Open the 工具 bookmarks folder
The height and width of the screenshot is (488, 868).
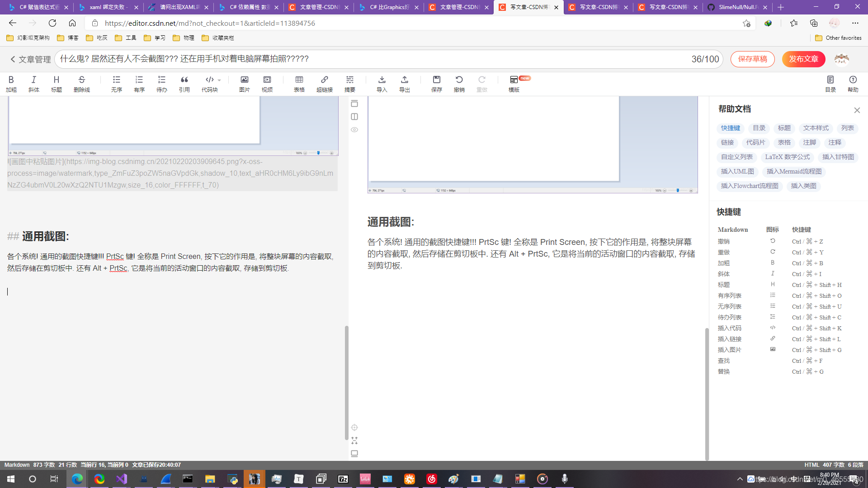[x=126, y=38]
